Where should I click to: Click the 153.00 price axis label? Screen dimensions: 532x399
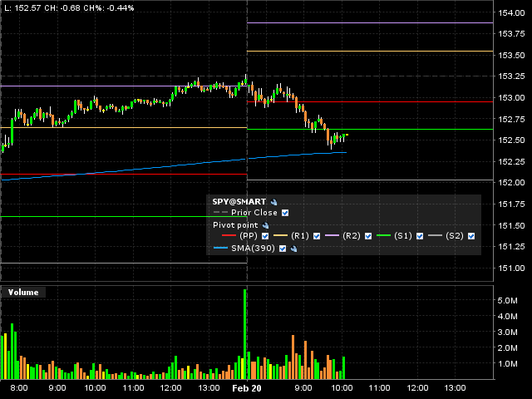click(x=511, y=98)
